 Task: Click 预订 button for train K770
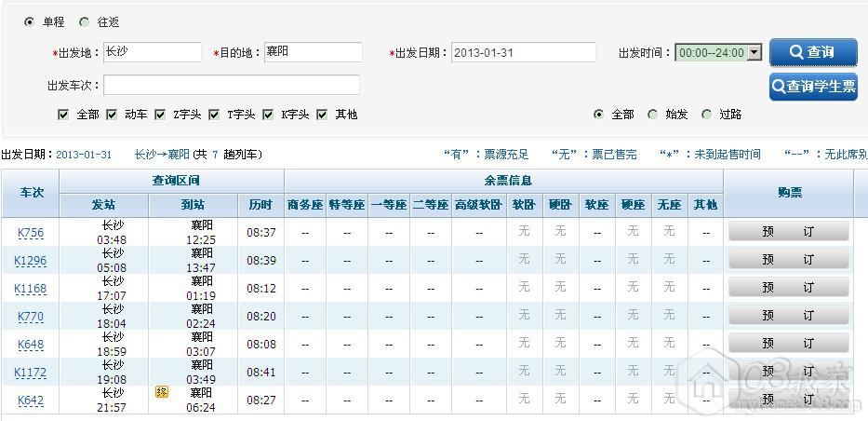click(788, 316)
